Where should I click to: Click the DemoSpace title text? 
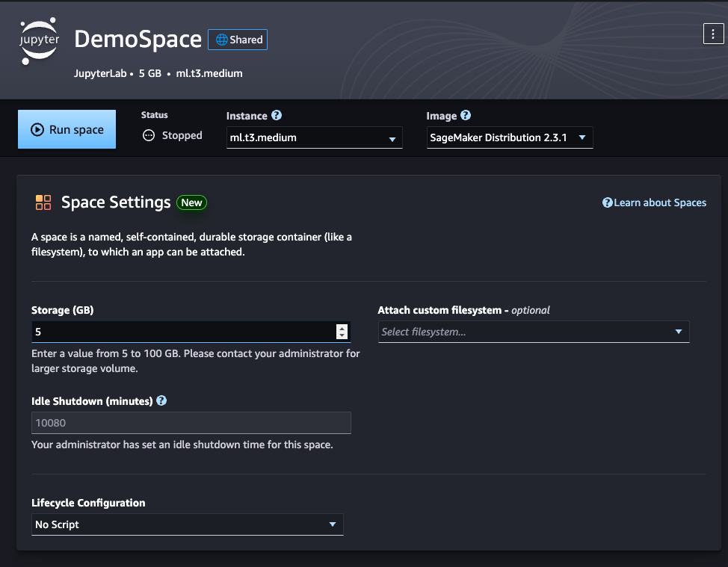click(138, 39)
